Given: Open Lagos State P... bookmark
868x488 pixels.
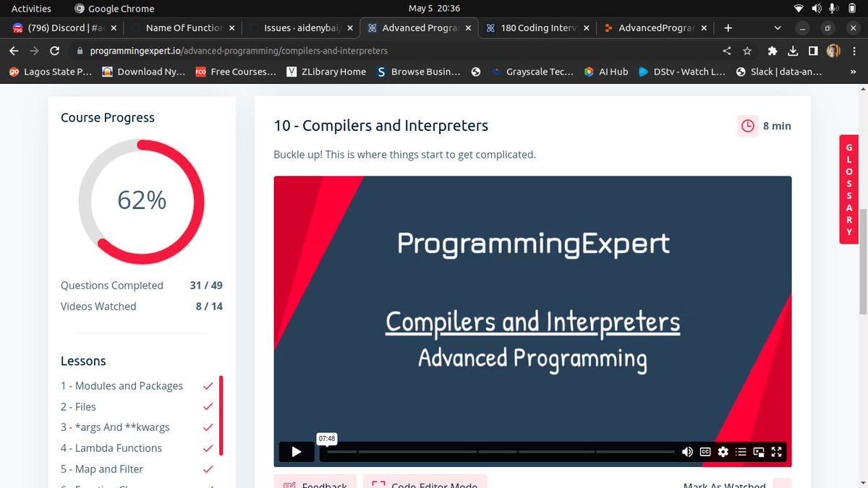Looking at the screenshot, I should tap(50, 72).
